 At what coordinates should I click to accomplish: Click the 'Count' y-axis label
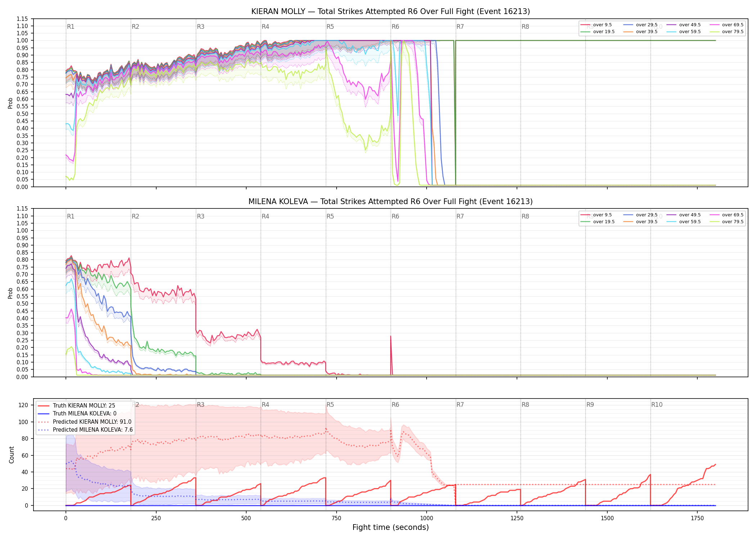tap(12, 455)
